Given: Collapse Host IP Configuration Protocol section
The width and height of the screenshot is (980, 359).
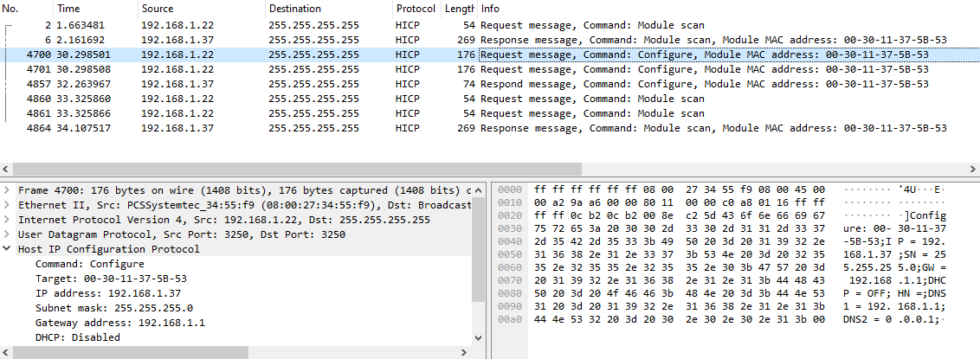Looking at the screenshot, I should click(8, 249).
